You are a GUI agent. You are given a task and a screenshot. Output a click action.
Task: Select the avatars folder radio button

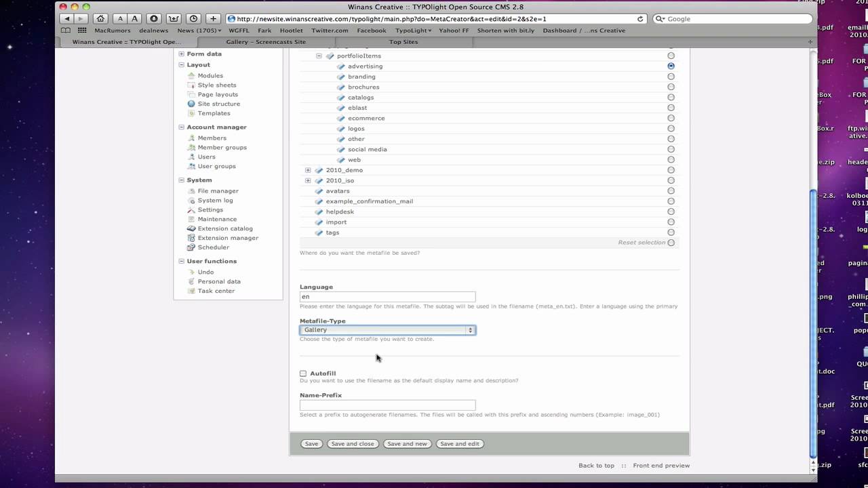pyautogui.click(x=671, y=190)
